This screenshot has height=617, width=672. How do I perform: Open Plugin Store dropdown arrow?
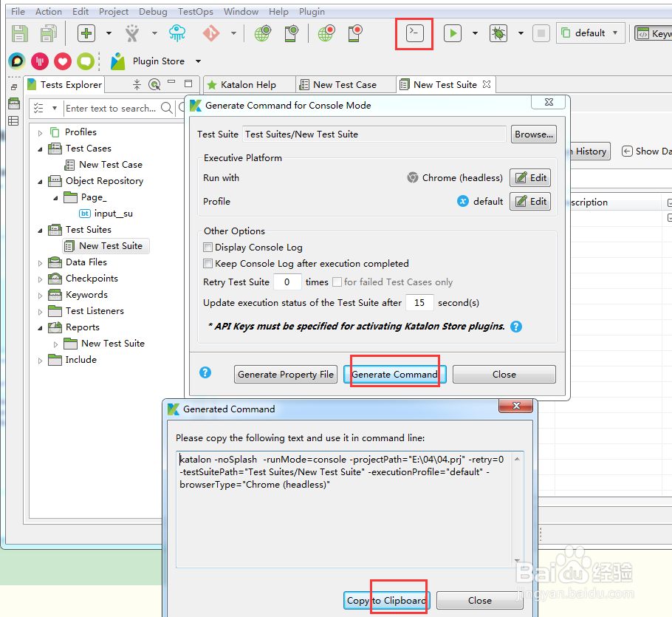(x=198, y=61)
